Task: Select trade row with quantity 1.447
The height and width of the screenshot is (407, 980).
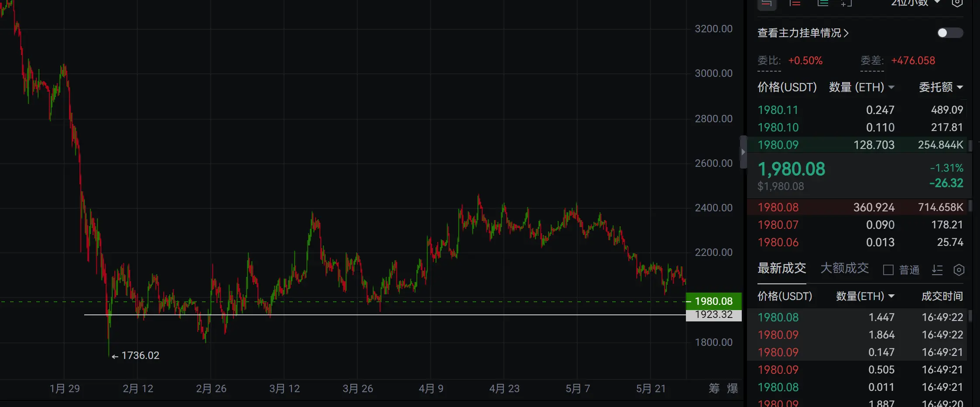Action: (857, 317)
